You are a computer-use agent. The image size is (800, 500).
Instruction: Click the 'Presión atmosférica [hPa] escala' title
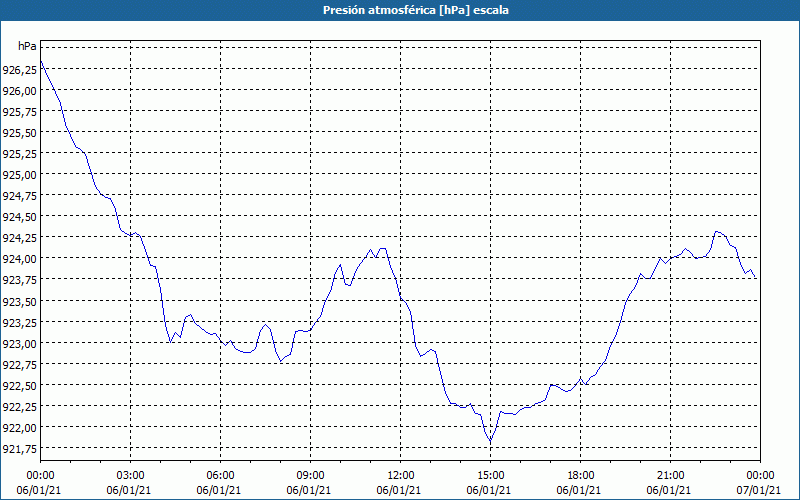415,10
